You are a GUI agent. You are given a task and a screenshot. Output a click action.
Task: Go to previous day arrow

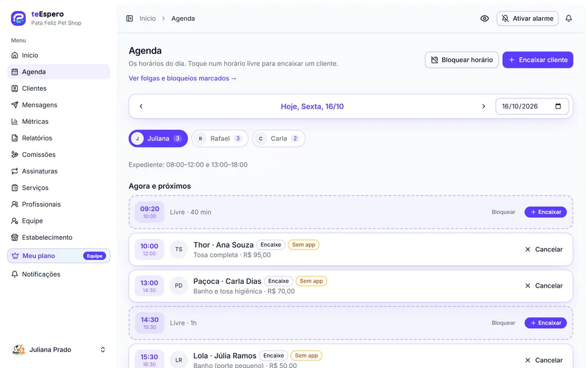pyautogui.click(x=141, y=106)
